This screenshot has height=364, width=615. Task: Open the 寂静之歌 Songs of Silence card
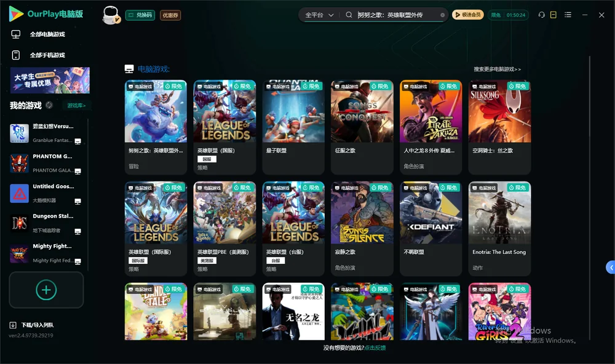[x=362, y=229]
